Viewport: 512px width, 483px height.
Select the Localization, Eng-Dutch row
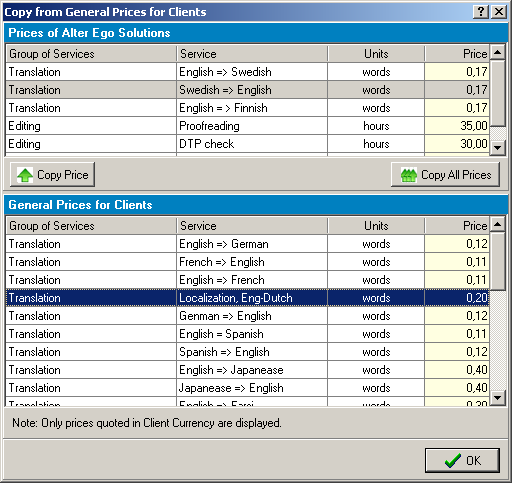tap(247, 298)
